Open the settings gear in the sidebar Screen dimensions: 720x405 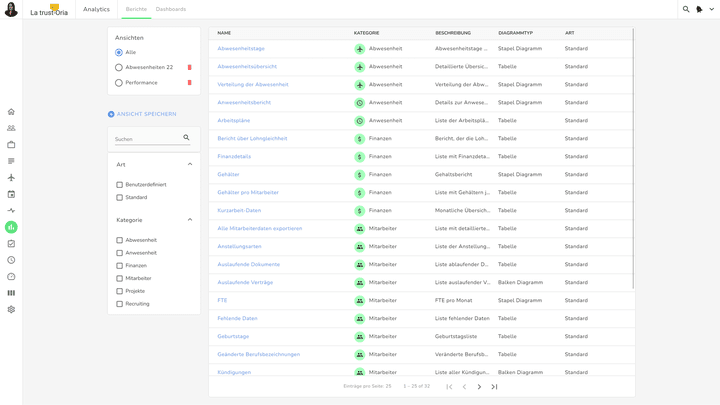[11, 309]
